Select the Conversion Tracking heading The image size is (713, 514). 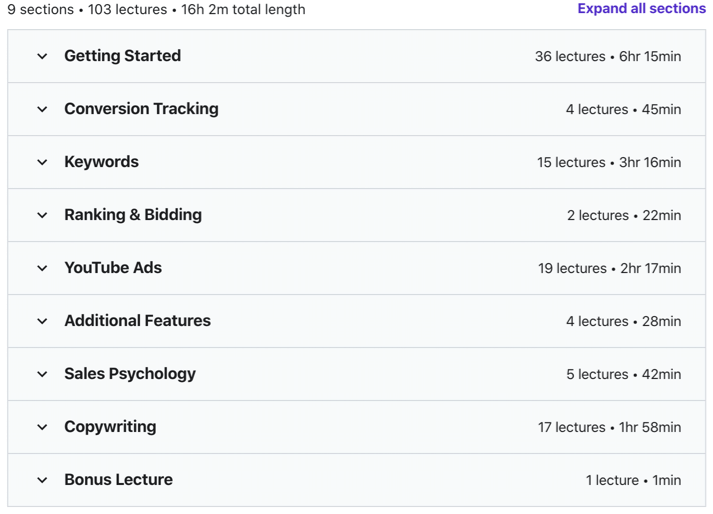pos(141,109)
